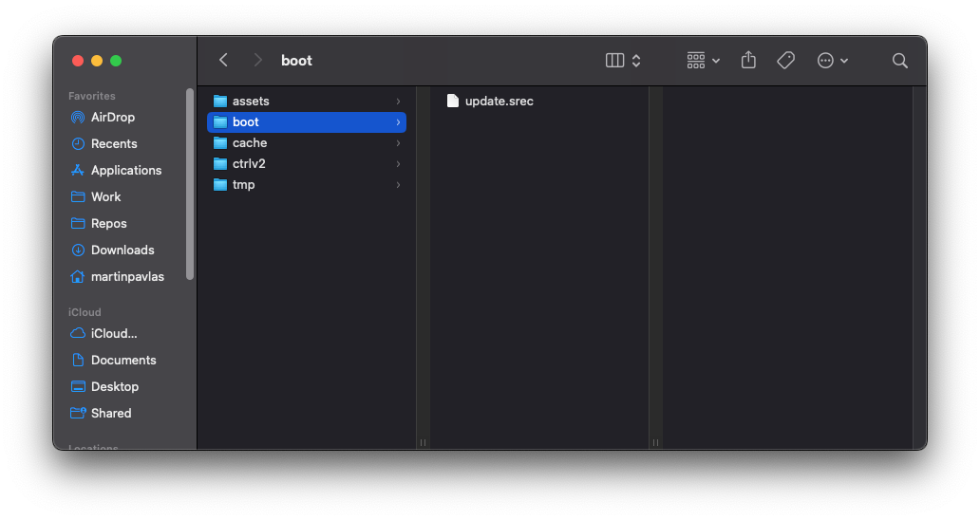Click the iCloud cloud icon
Viewport: 980px width, 520px height.
click(x=78, y=333)
